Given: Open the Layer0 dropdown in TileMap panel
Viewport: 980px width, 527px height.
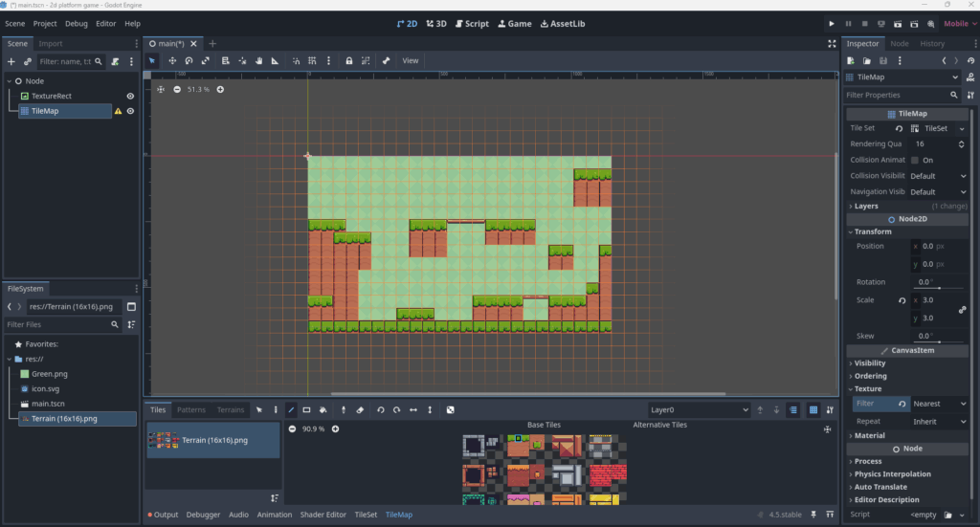Looking at the screenshot, I should (699, 410).
